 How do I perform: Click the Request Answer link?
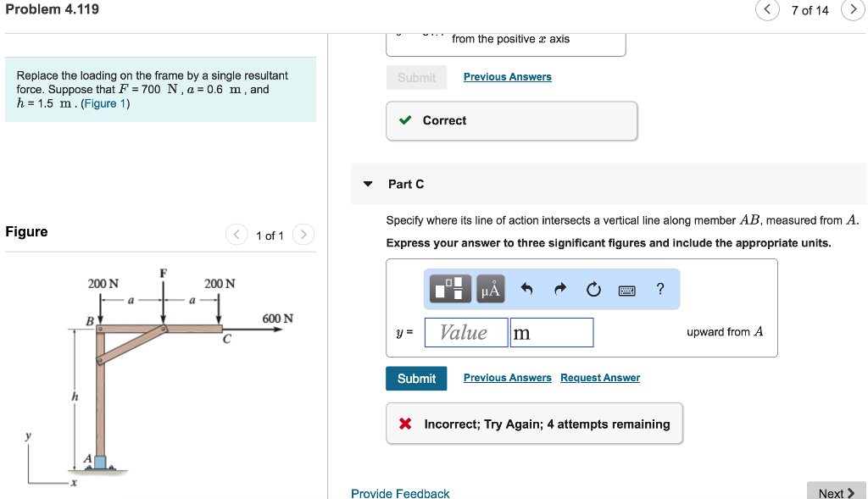tap(600, 378)
